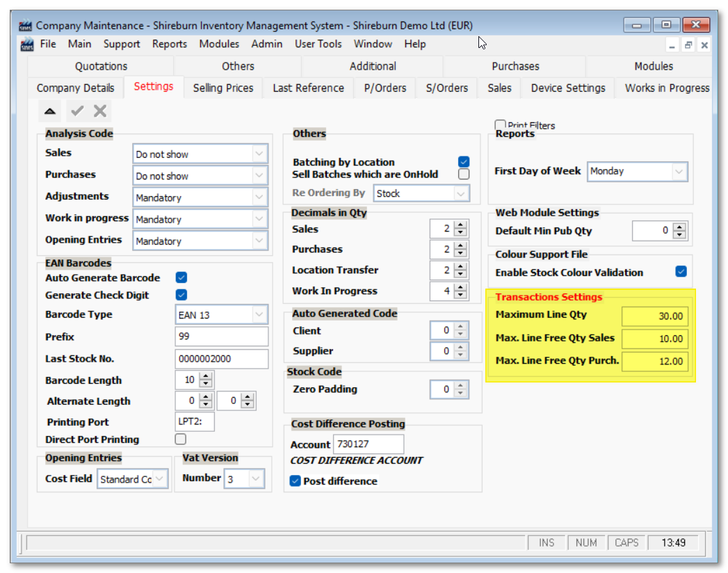The width and height of the screenshot is (728, 573).
Task: Click the checkmark save icon
Action: coord(77,111)
